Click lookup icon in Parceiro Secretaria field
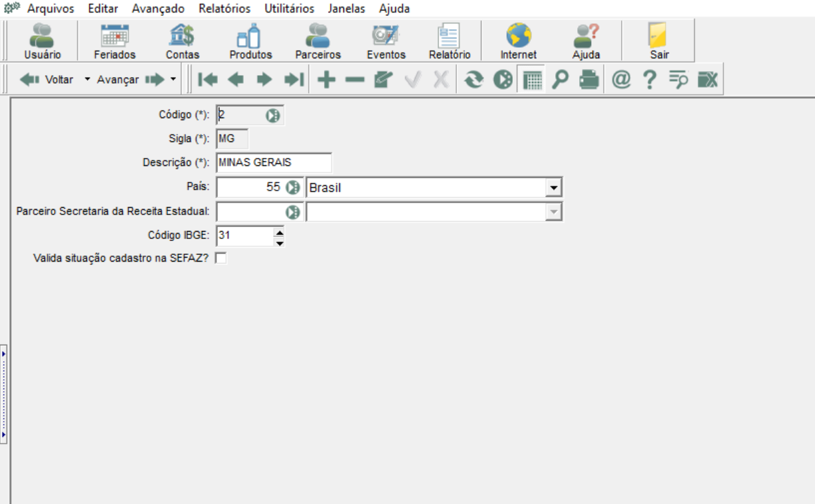The image size is (815, 504). click(293, 212)
